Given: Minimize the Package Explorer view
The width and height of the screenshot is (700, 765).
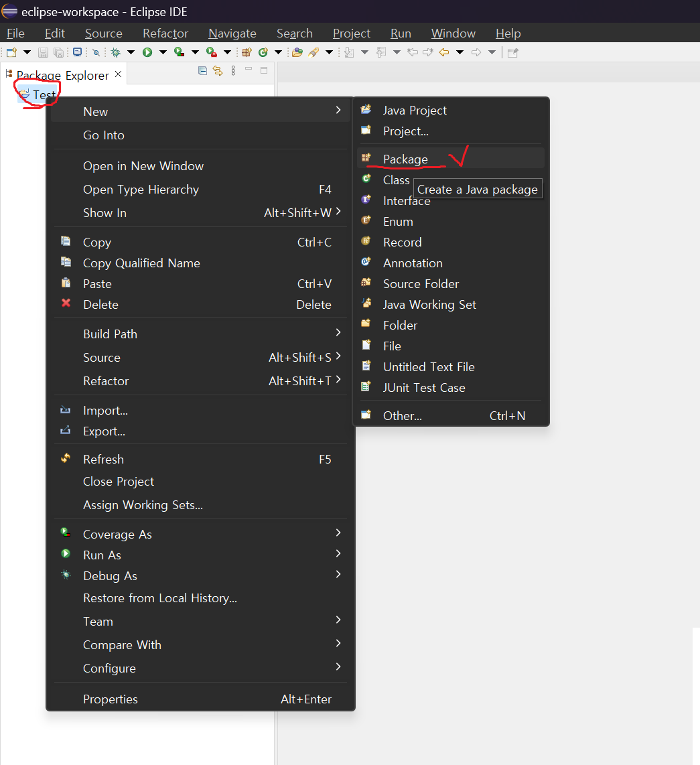Looking at the screenshot, I should point(249,70).
